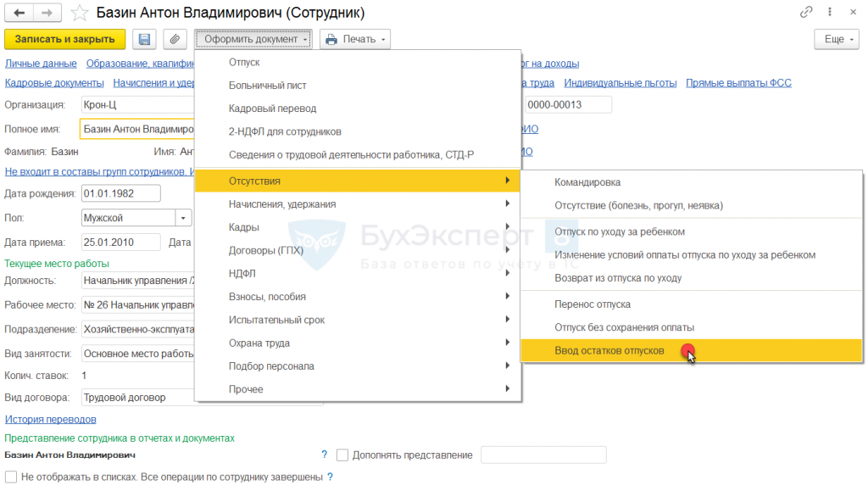Choose Командировка from the submenu
The image size is (868, 491).
click(587, 182)
